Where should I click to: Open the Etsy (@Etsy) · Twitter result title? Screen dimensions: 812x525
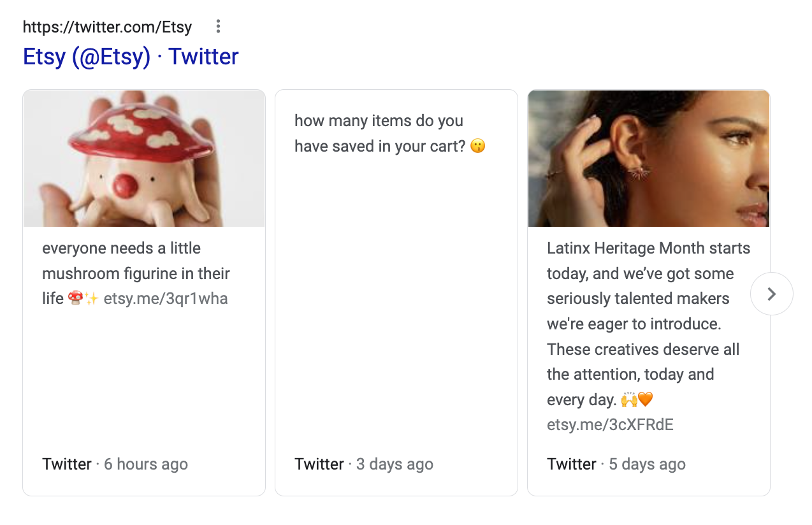(131, 57)
